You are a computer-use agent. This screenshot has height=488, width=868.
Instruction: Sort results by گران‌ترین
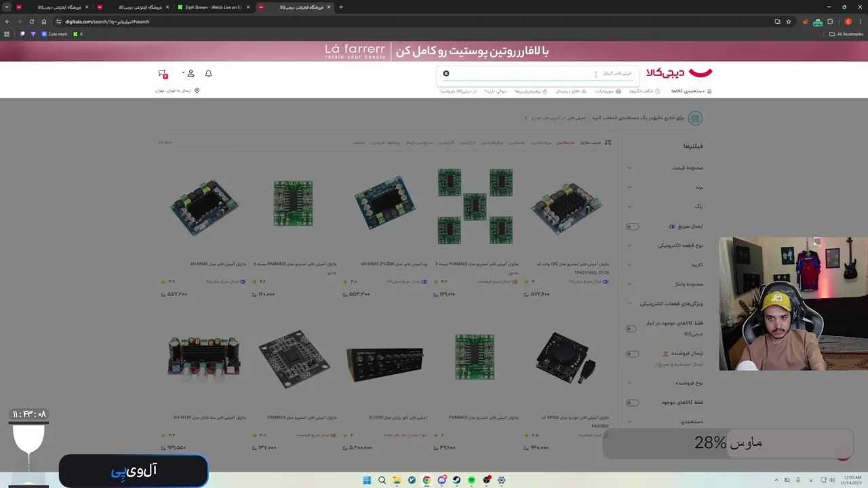coord(446,142)
